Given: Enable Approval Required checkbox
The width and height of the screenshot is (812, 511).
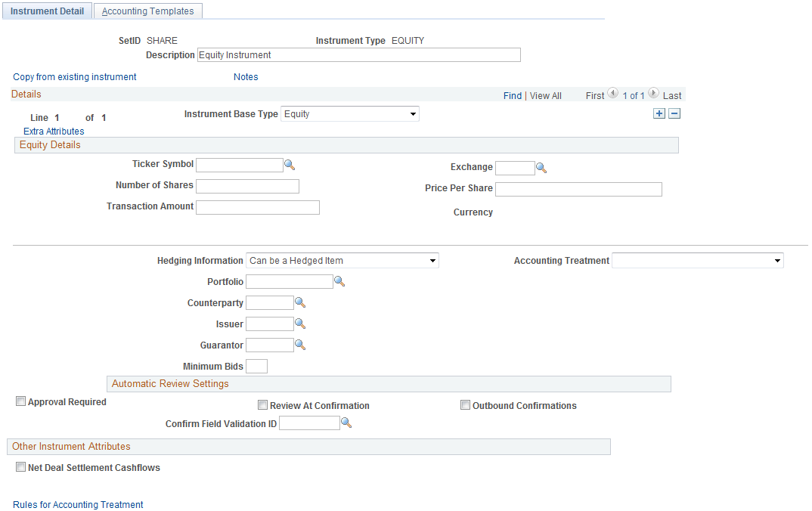Looking at the screenshot, I should coord(20,401).
